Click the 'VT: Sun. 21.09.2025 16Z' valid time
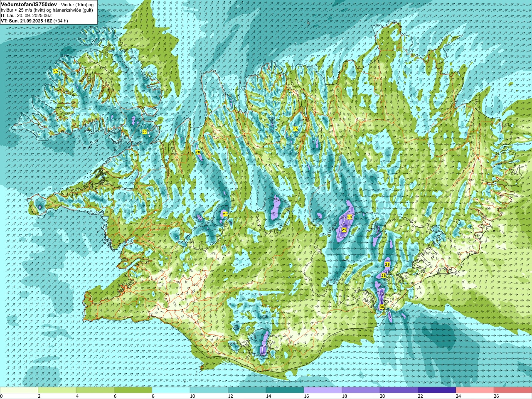Viewport: 532px width, 399px height. click(x=26, y=21)
